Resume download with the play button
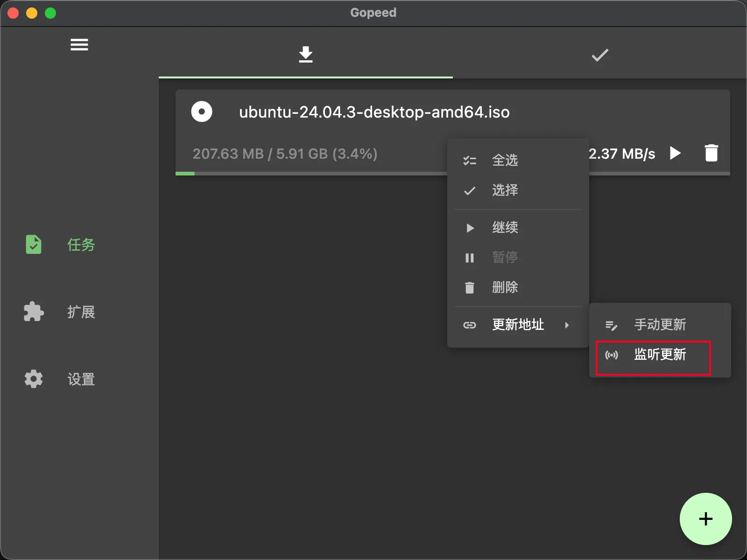This screenshot has height=560, width=747. click(675, 153)
